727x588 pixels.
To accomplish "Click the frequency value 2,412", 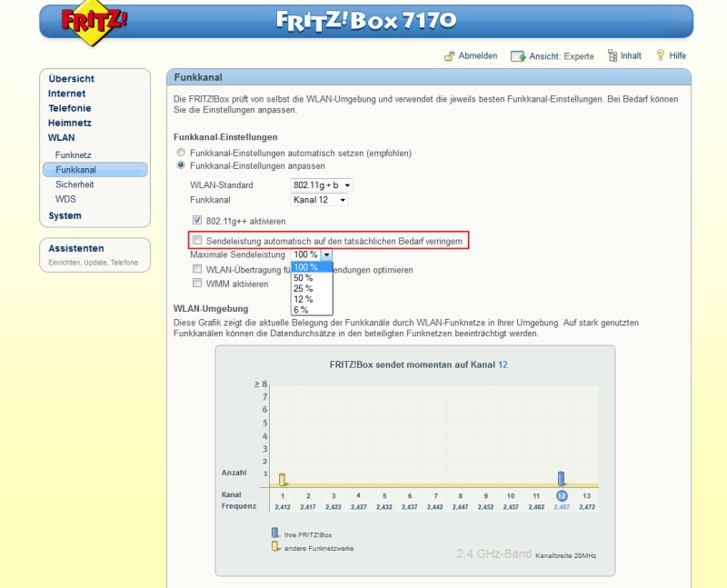I will point(283,507).
